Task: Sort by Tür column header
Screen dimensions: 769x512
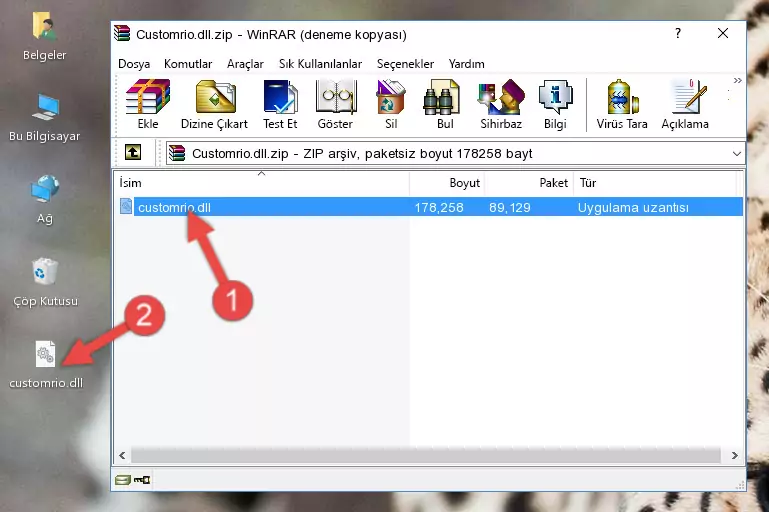Action: 655,183
